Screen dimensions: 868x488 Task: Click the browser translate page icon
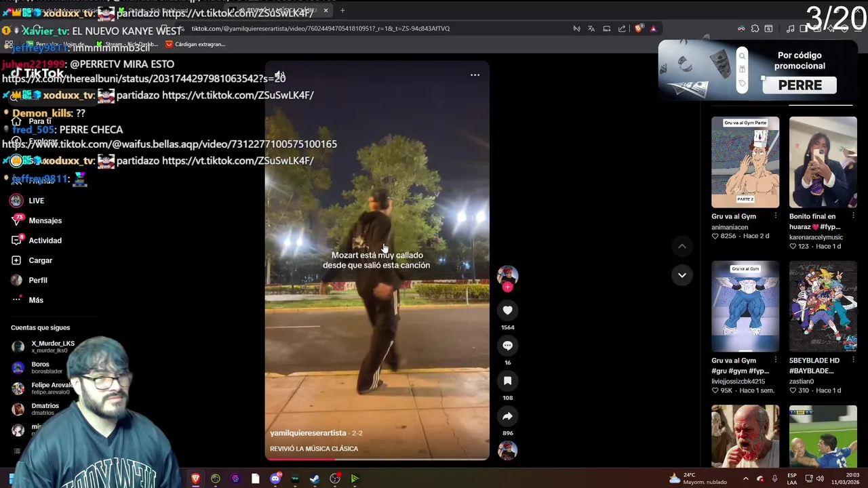coord(591,28)
